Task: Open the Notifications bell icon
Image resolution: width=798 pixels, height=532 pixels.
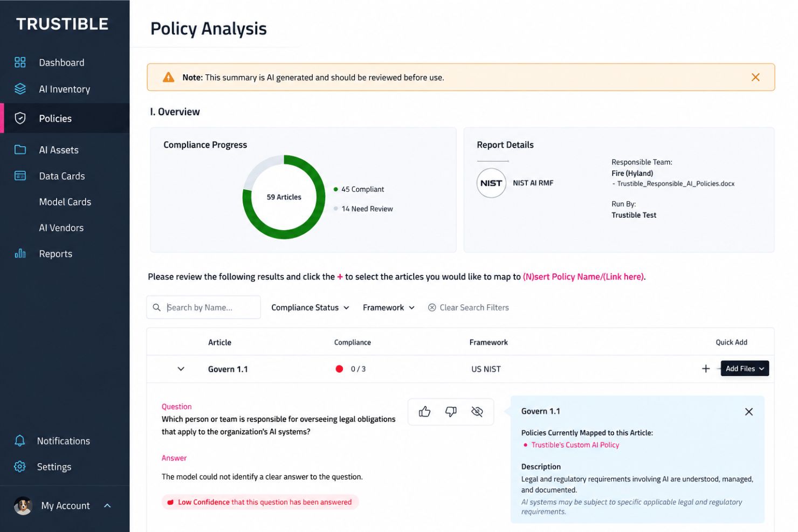Action: click(20, 441)
